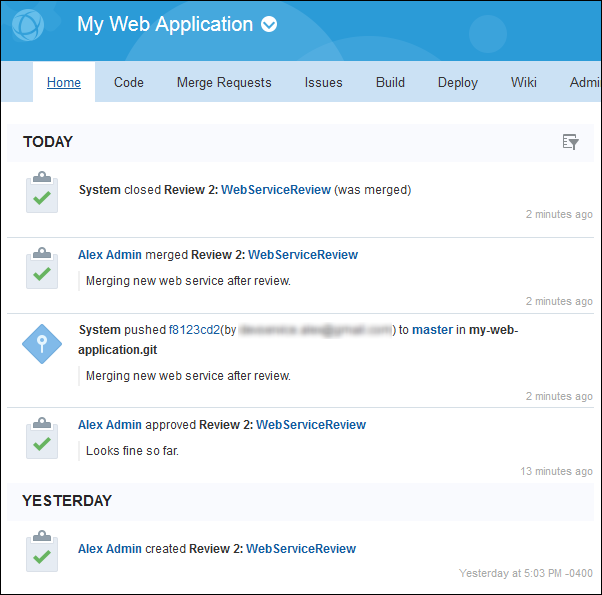The height and width of the screenshot is (595, 602).
Task: Select the Build tab
Action: pos(390,83)
